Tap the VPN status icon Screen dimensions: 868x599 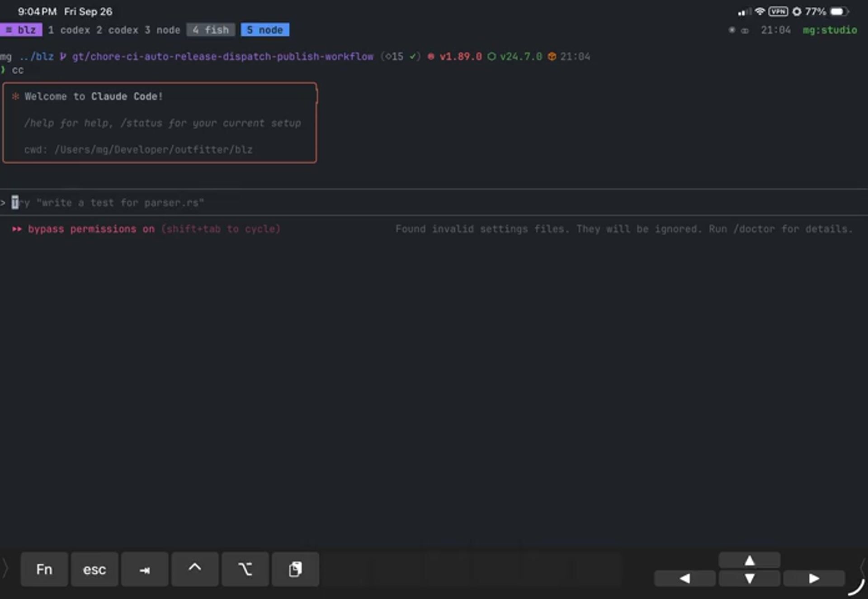coord(778,11)
